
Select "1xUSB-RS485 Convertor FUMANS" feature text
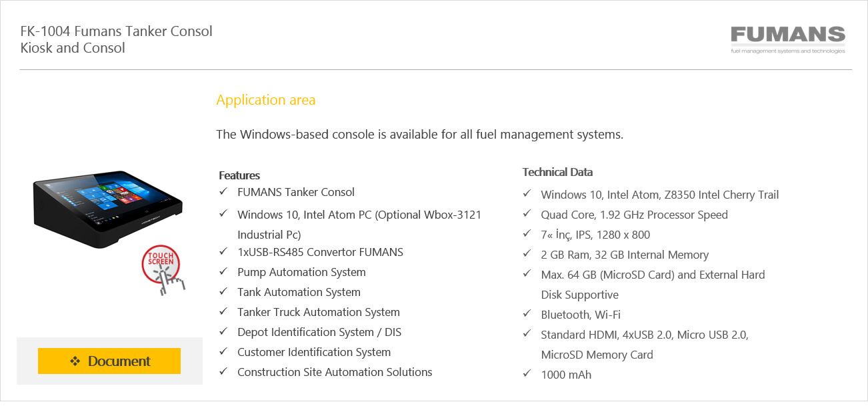[x=320, y=252]
